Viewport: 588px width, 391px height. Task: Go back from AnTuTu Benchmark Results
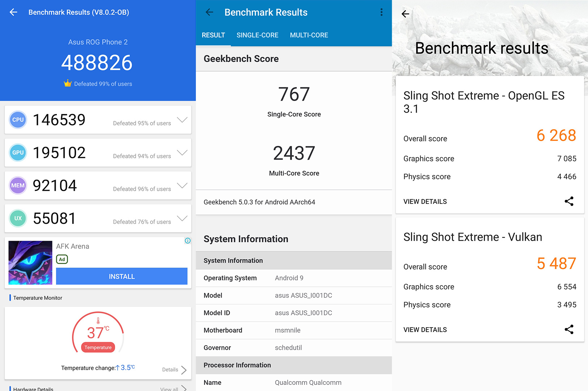click(x=13, y=12)
